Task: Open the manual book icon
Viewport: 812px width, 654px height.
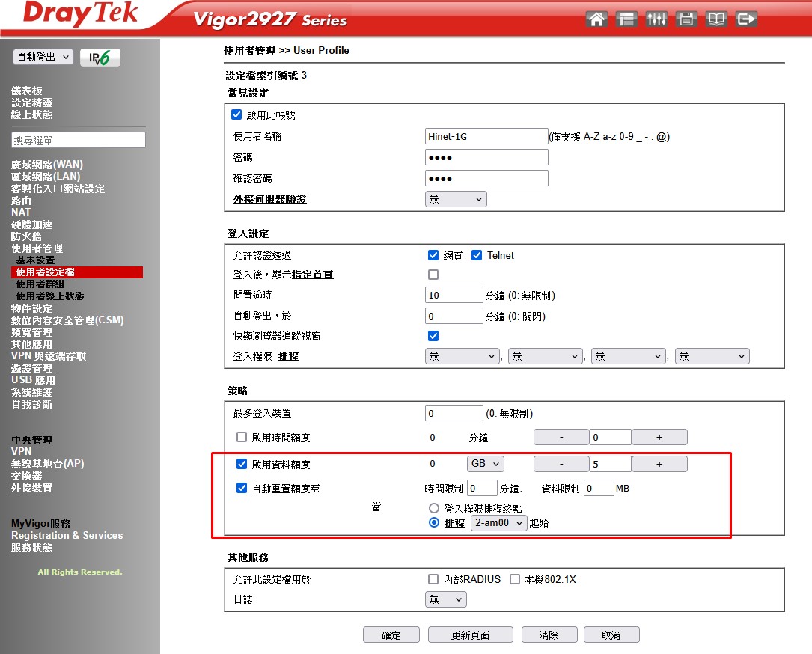Action: (716, 19)
